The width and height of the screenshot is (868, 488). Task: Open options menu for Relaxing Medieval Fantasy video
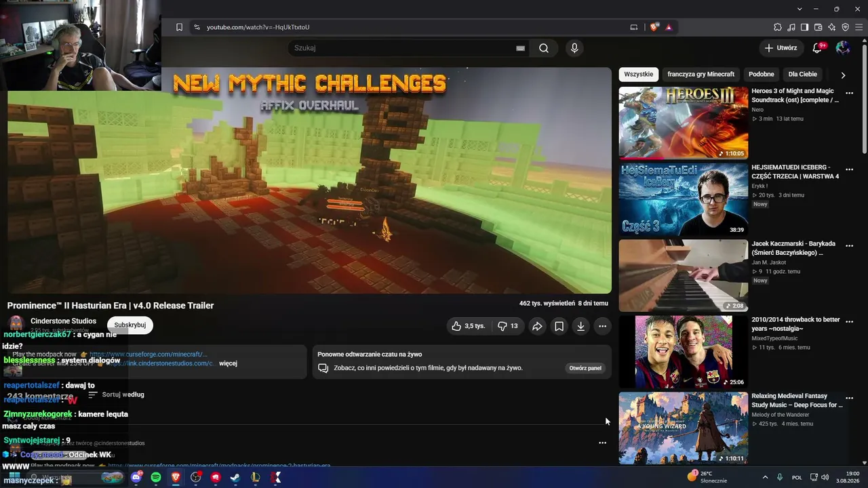click(850, 399)
